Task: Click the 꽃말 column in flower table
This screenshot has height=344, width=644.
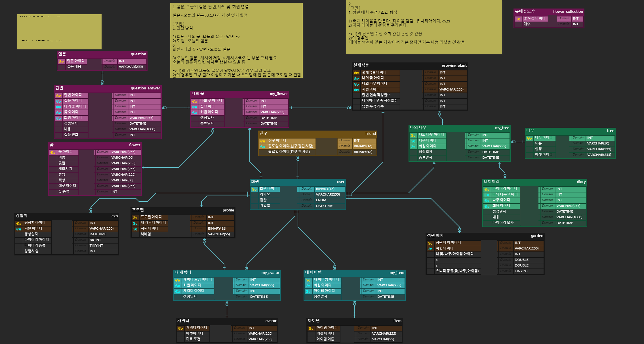Action: (62, 163)
